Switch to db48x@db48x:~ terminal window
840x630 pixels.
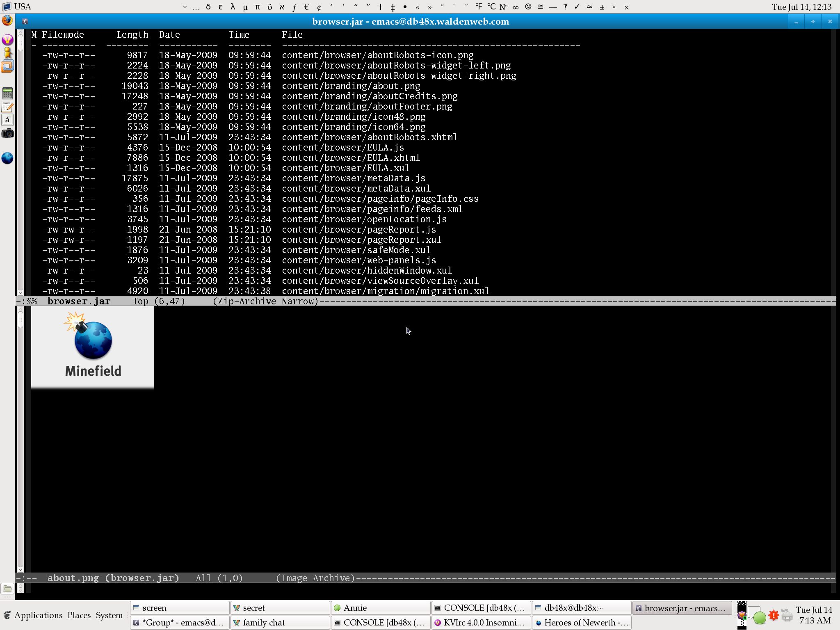click(582, 608)
